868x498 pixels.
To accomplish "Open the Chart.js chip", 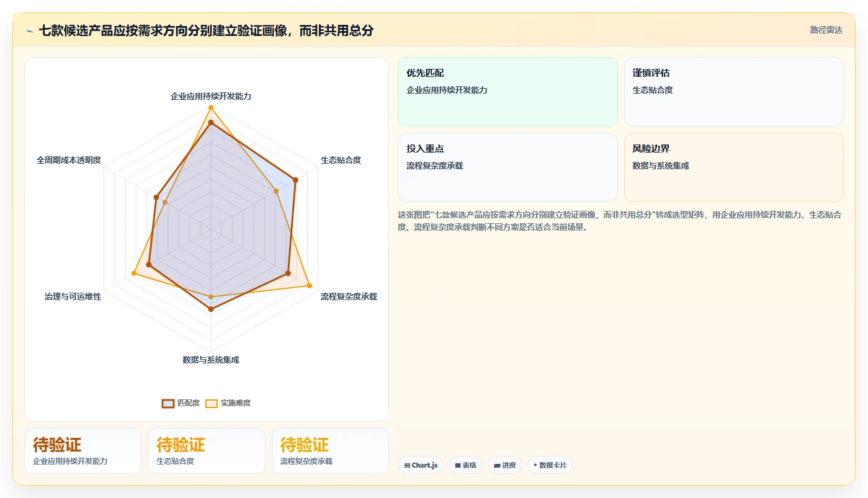I will pos(421,465).
